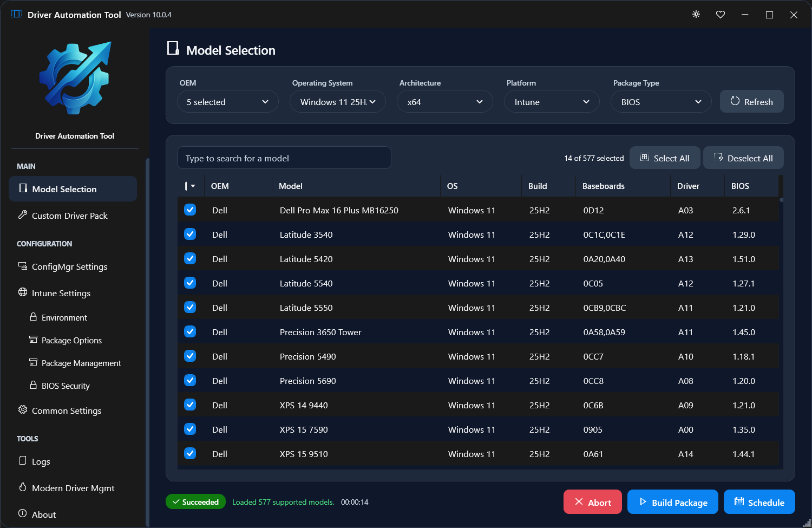The width and height of the screenshot is (812, 528).
Task: Click elapsed time 00:00:14
Action: [355, 502]
